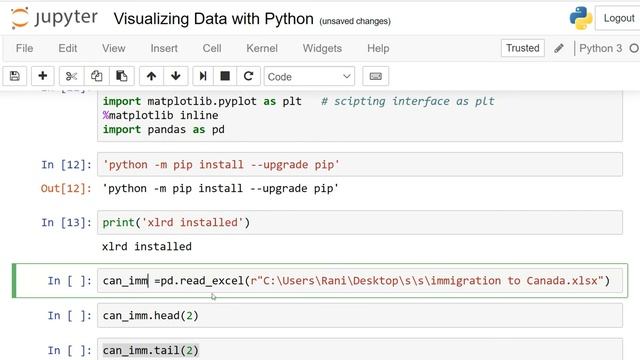640x360 pixels.
Task: Open the Widgets menu
Action: click(322, 49)
